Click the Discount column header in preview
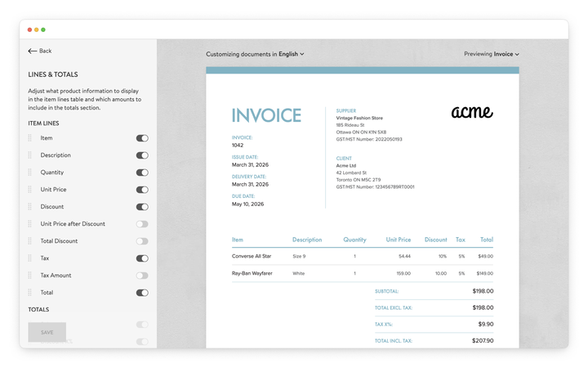This screenshot has height=368, width=588. 436,240
